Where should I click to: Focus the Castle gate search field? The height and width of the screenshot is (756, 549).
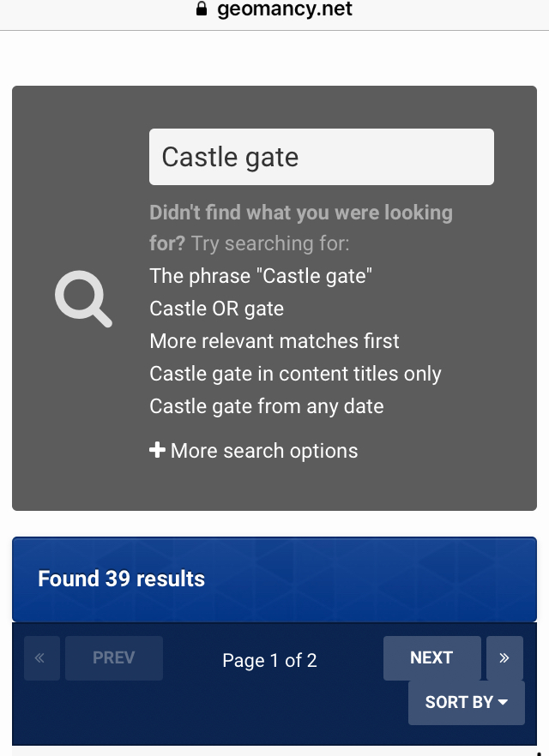321,157
